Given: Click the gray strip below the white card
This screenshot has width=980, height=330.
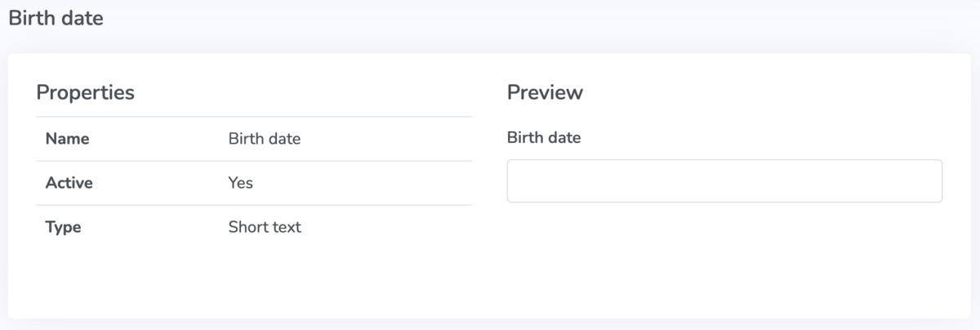Looking at the screenshot, I should click(x=490, y=324).
